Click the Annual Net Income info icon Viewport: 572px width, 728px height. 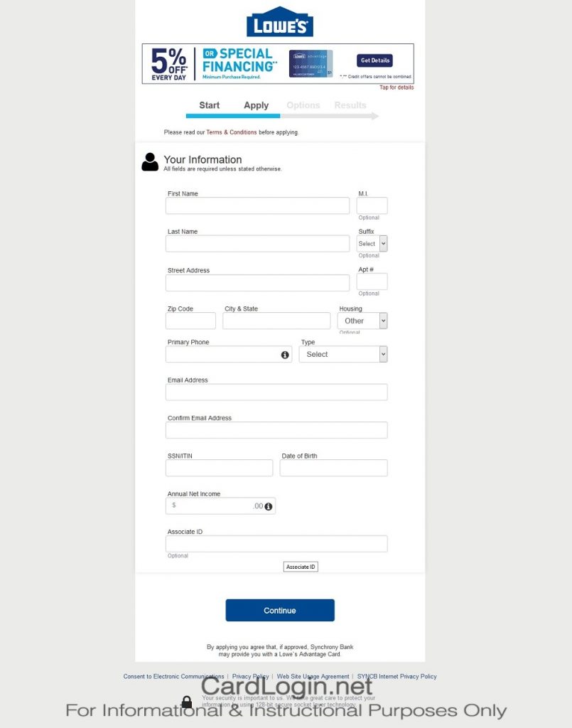tap(268, 506)
